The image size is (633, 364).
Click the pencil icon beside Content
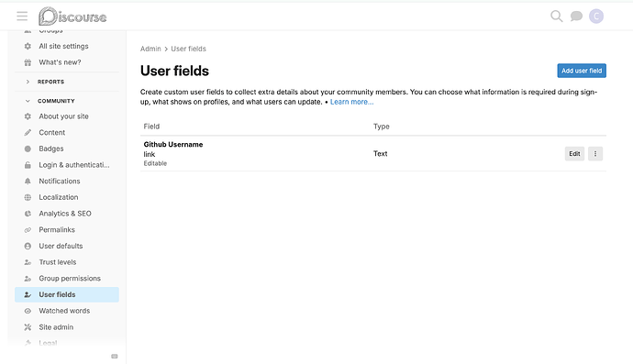coord(28,132)
